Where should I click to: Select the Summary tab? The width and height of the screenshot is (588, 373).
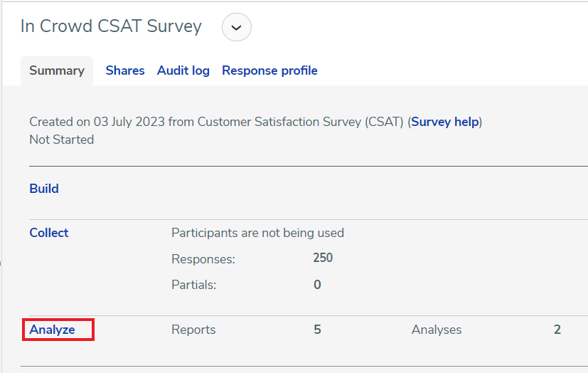(57, 70)
